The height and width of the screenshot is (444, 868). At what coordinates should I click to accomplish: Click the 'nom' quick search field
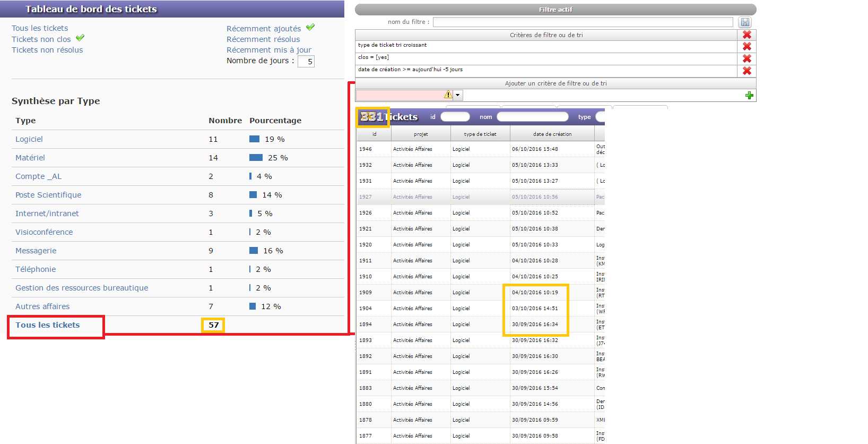tap(532, 117)
